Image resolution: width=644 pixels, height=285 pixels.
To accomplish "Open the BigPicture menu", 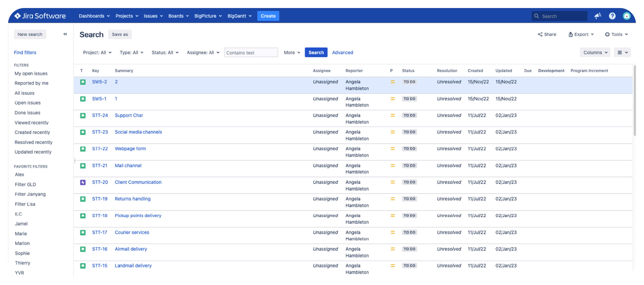I will click(x=208, y=16).
